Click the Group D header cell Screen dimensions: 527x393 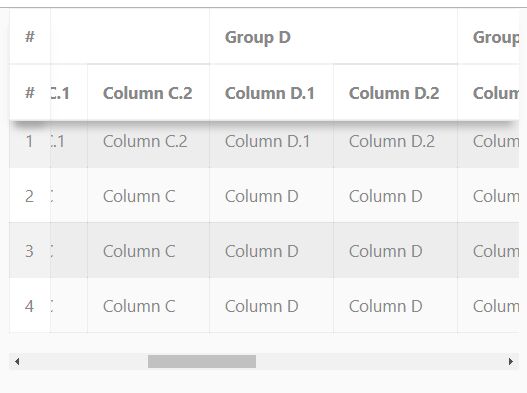pos(333,36)
